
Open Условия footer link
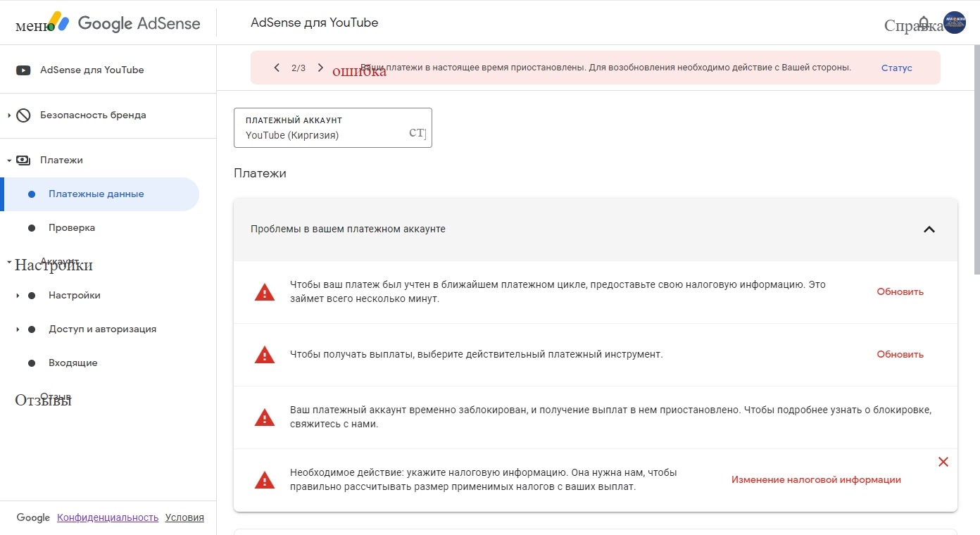coord(184,517)
